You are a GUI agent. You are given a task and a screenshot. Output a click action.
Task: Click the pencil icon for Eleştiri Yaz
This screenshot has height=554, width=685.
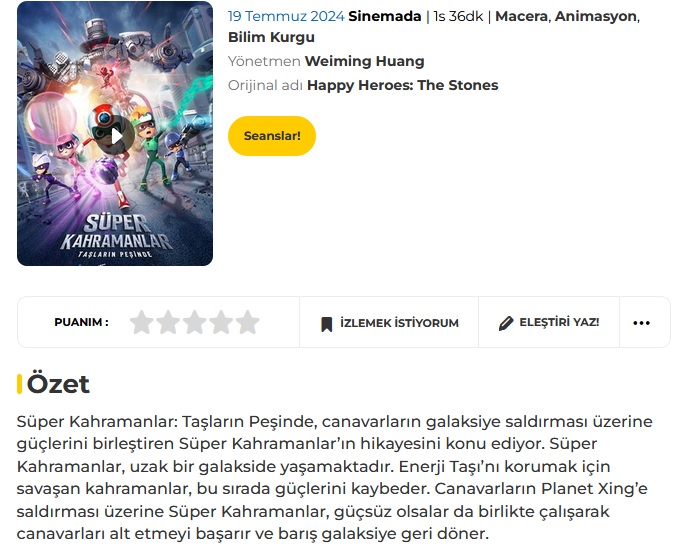pyautogui.click(x=506, y=323)
